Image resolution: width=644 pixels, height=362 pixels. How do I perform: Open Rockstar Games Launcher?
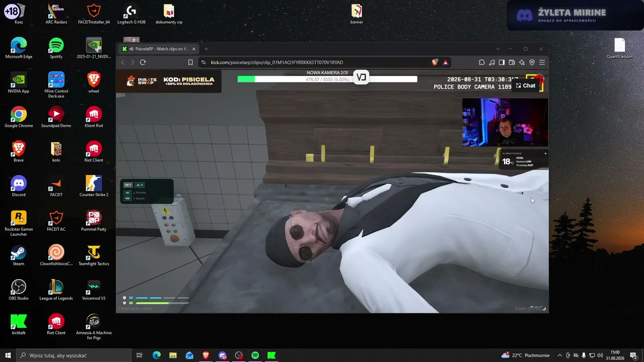tap(19, 223)
